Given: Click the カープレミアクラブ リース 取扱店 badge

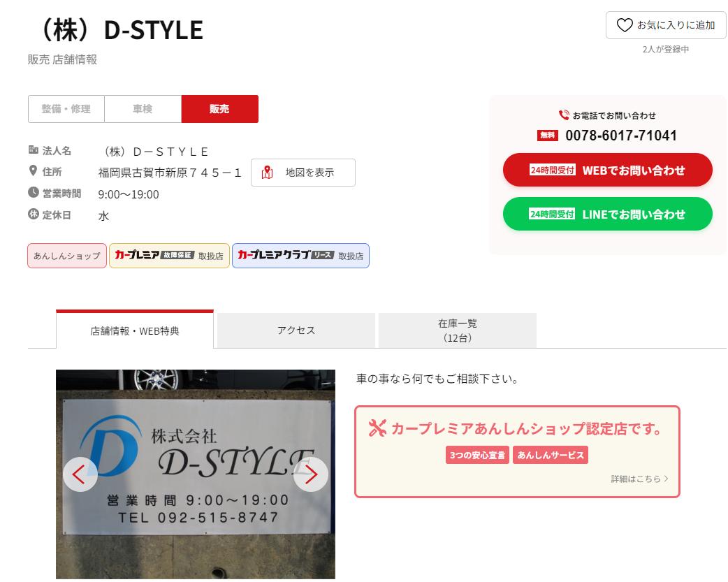Looking at the screenshot, I should tap(301, 256).
